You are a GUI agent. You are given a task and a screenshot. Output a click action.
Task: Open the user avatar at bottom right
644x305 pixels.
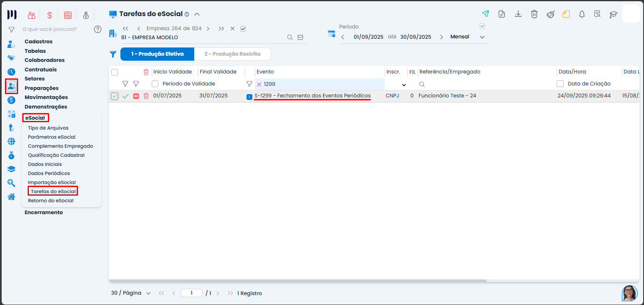(x=630, y=293)
